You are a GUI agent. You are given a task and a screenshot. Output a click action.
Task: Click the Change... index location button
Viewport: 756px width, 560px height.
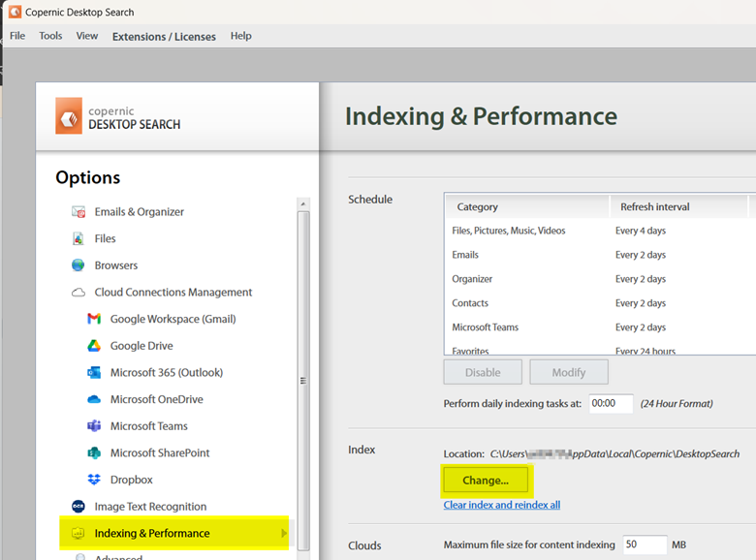tap(486, 480)
